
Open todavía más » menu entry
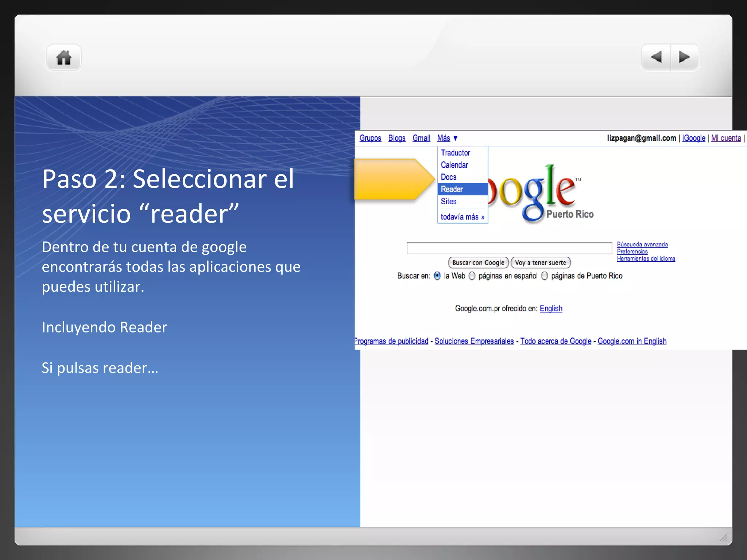462,217
